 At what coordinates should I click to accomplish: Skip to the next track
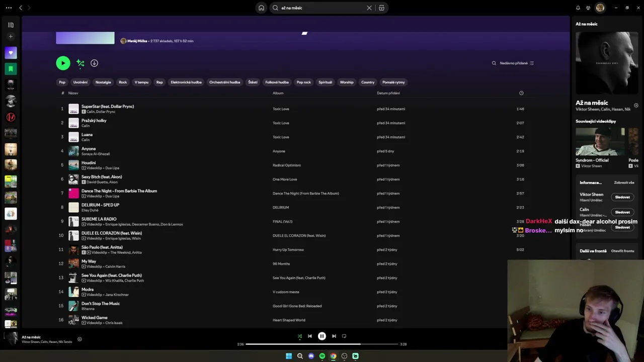click(x=334, y=336)
